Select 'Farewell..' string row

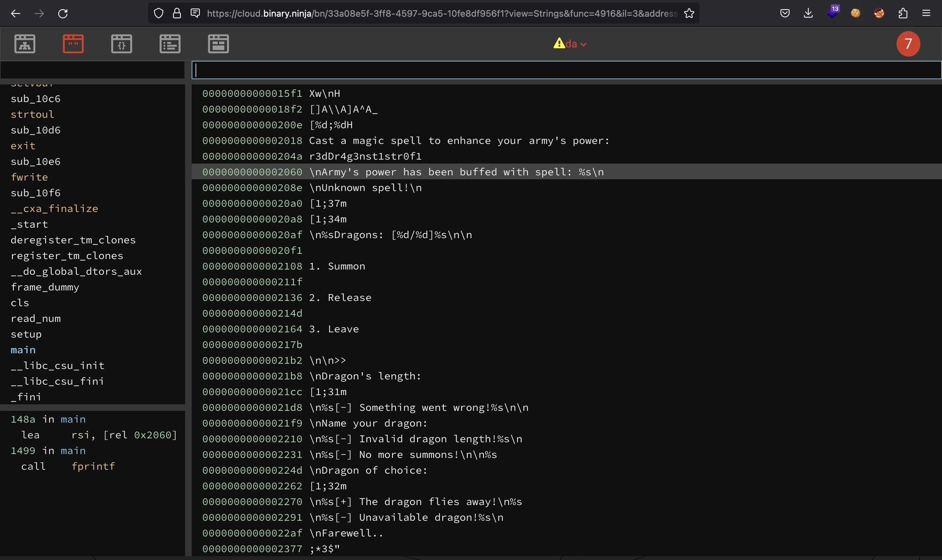click(566, 533)
